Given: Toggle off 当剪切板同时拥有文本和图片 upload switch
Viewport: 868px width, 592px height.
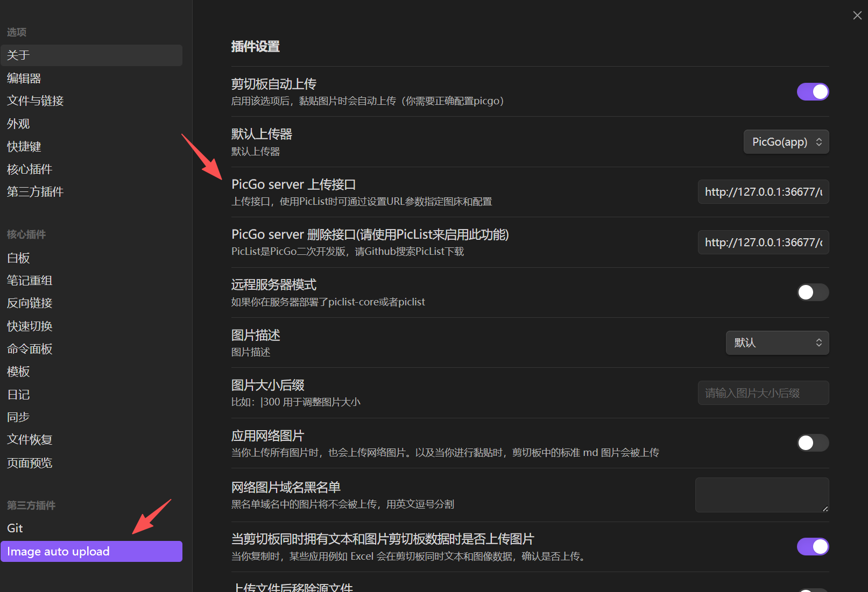Looking at the screenshot, I should pos(812,547).
